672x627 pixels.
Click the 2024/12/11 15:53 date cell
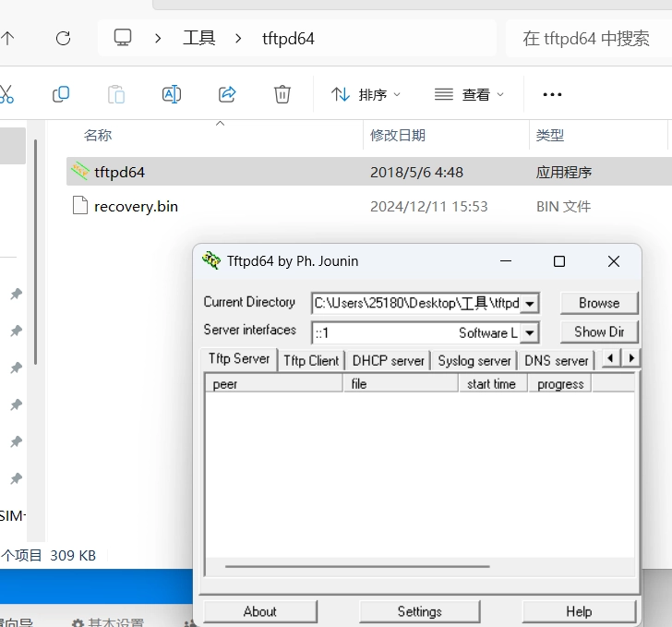click(429, 207)
